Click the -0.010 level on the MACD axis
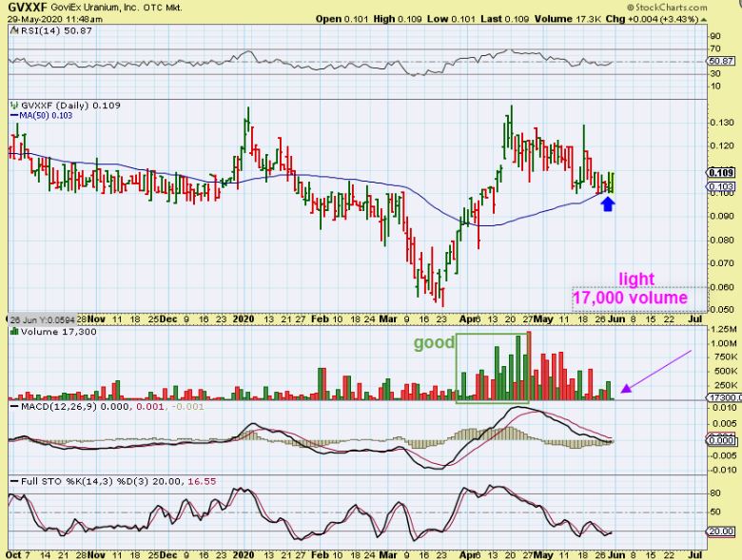This screenshot has height=560, width=742. pyautogui.click(x=724, y=470)
